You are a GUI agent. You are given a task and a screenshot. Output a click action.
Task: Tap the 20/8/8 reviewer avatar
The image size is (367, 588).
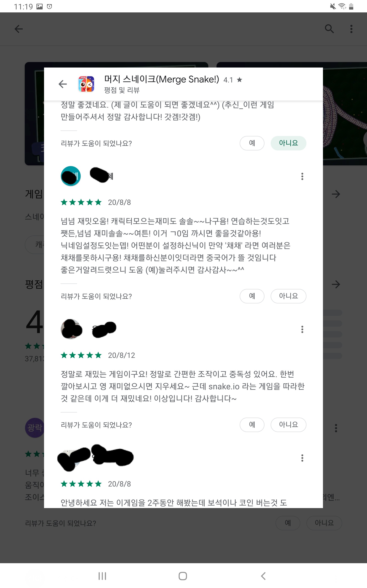[71, 176]
